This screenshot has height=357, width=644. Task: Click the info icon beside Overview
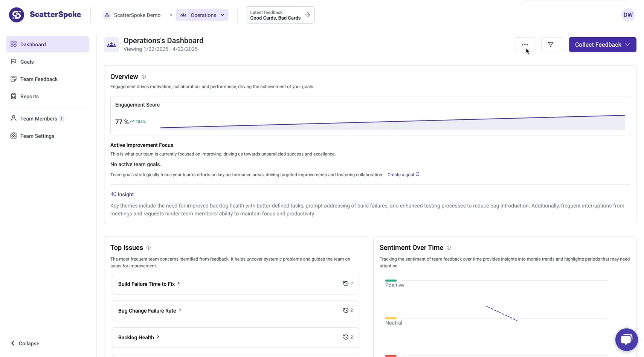(143, 76)
